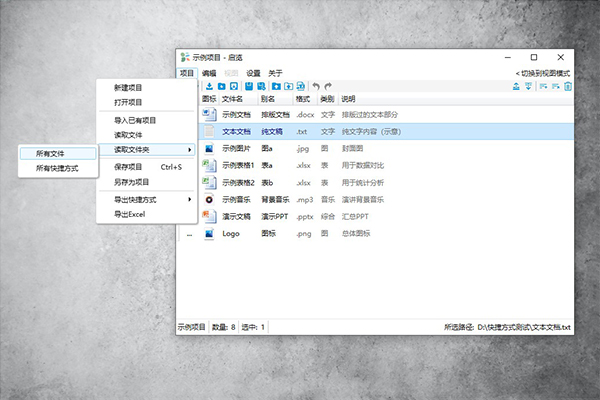The width and height of the screenshot is (600, 400).
Task: Click the spreadsheet icon of 示例表格1 row
Action: [x=209, y=165]
